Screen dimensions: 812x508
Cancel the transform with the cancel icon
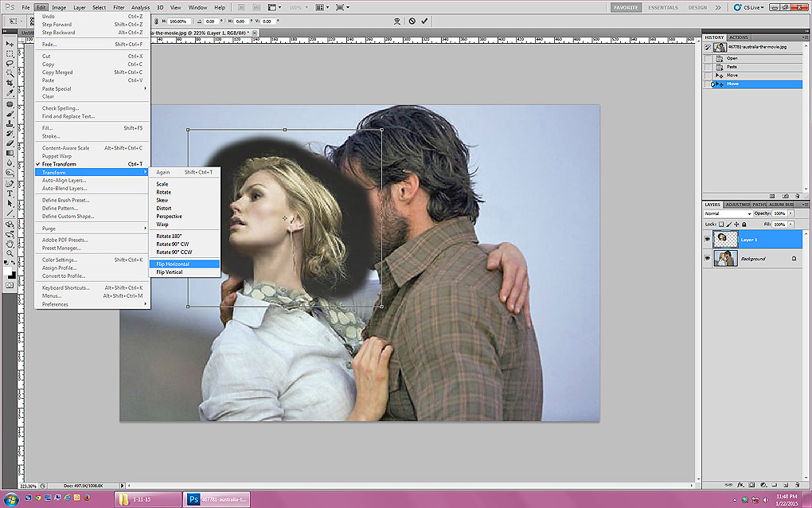point(412,21)
